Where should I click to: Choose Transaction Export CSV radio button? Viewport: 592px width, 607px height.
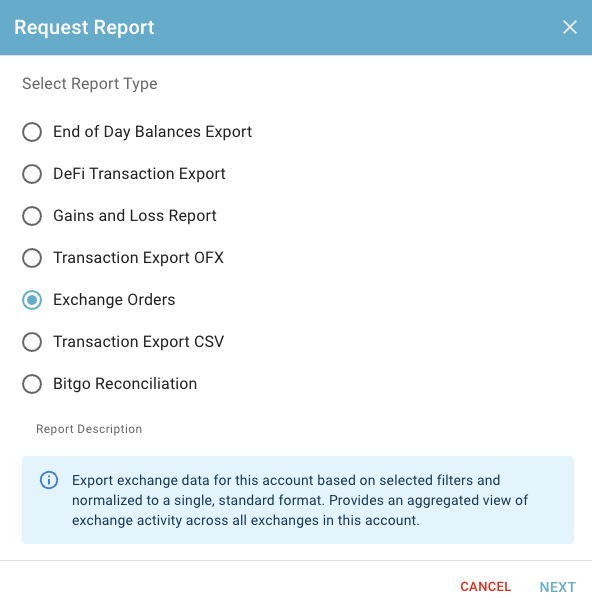coord(32,342)
